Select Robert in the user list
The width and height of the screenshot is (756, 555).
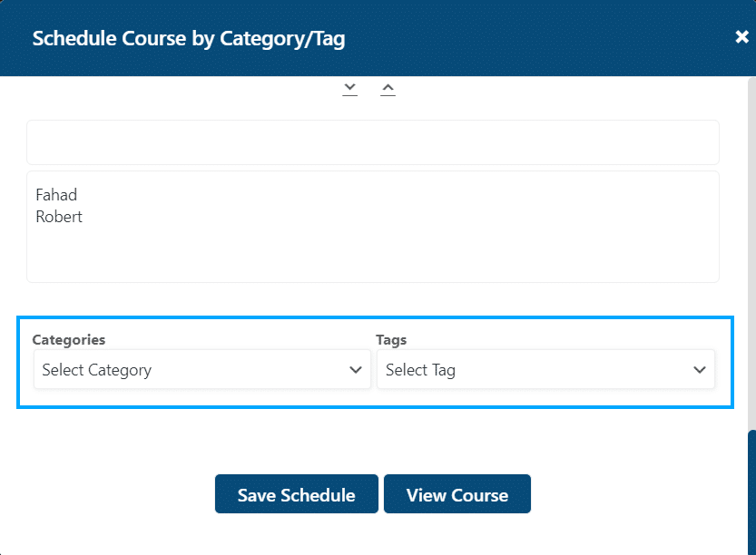pos(59,217)
